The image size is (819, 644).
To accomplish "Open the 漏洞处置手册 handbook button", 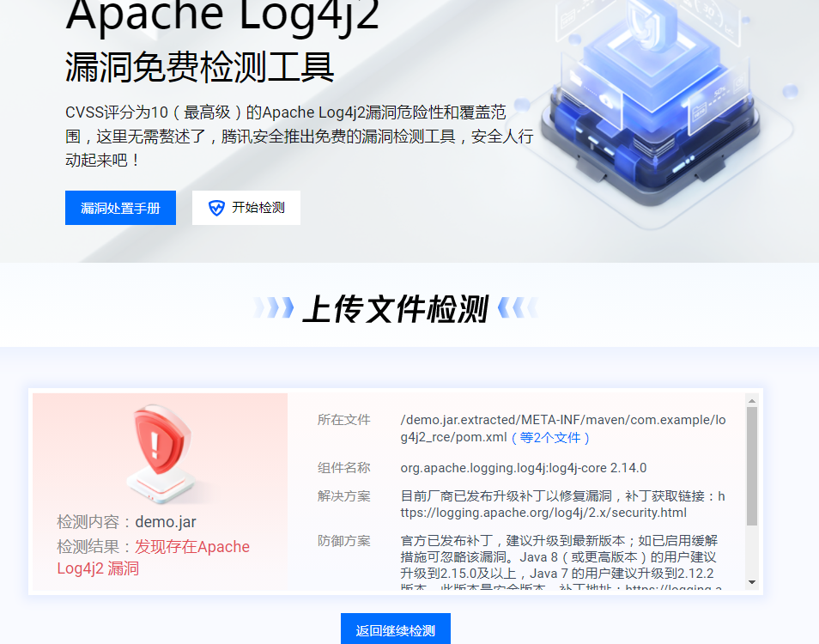I will tap(120, 208).
